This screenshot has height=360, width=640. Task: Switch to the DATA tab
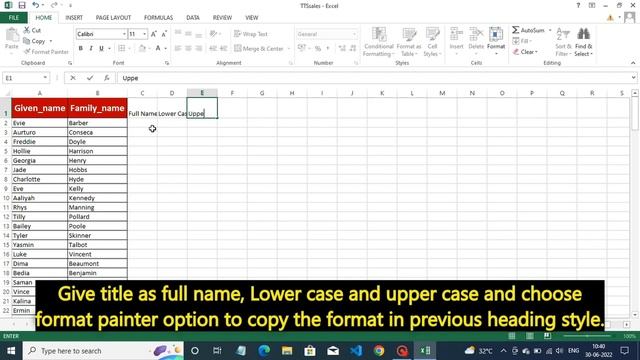pyautogui.click(x=193, y=18)
